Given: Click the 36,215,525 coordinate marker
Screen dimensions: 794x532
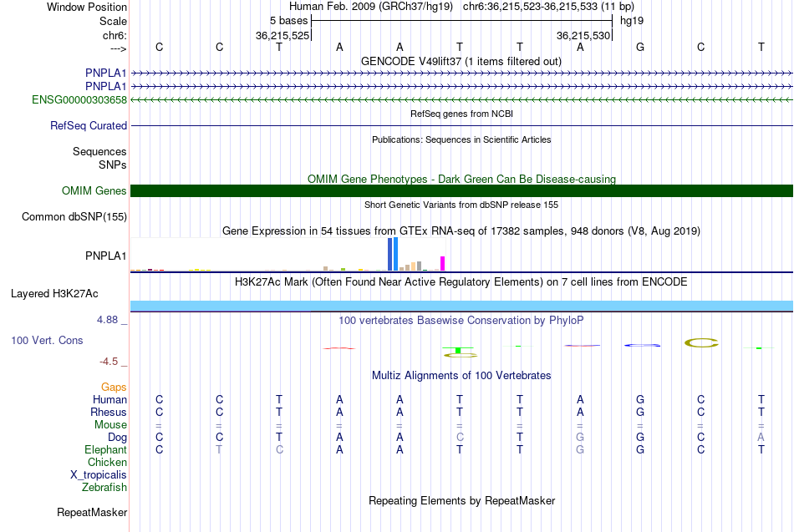Looking at the screenshot, I should [282, 35].
